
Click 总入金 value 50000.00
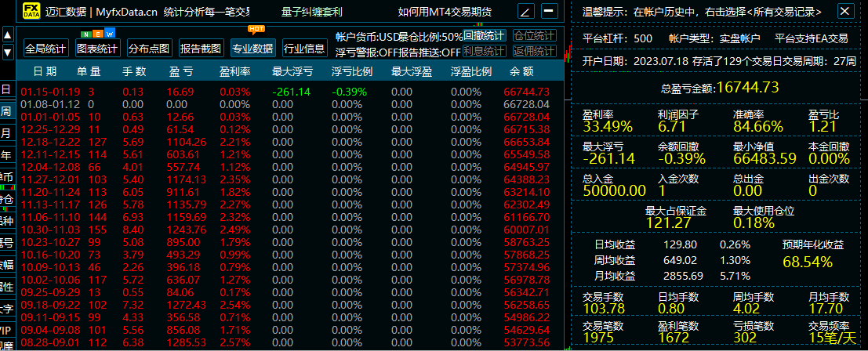(x=614, y=190)
